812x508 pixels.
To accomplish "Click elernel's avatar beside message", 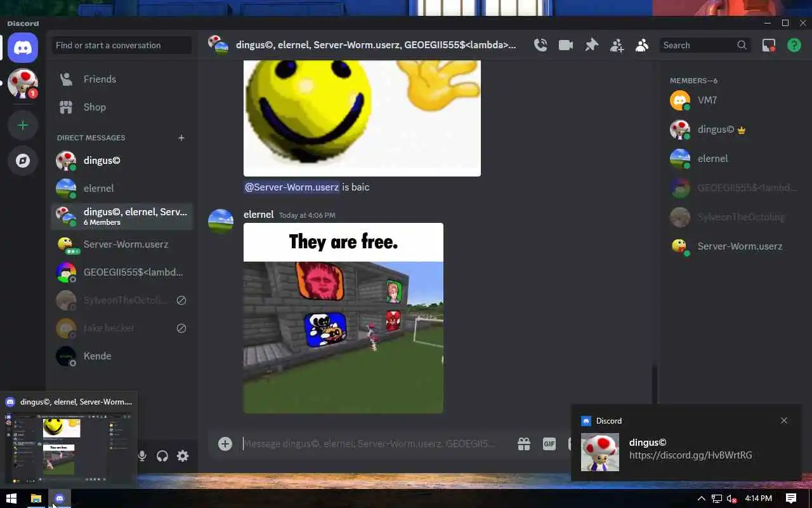I will click(x=221, y=221).
